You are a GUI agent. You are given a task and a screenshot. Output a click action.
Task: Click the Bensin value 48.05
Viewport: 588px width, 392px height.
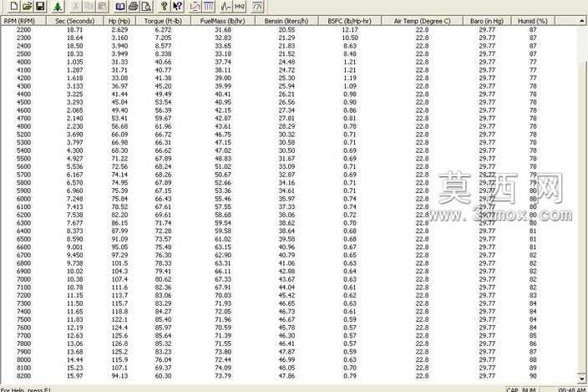286,368
